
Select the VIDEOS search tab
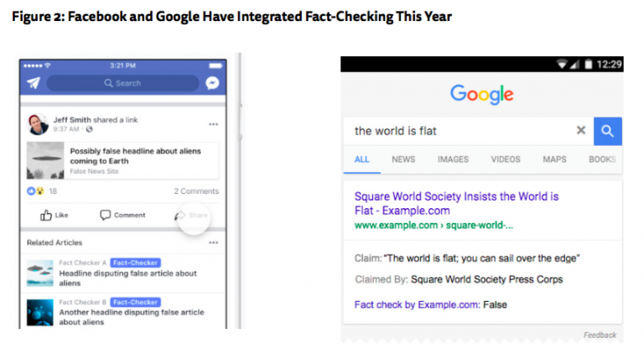pos(506,159)
